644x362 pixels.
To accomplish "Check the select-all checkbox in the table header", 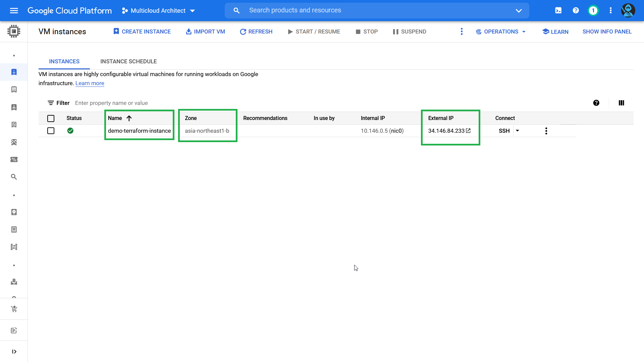I will 51,118.
